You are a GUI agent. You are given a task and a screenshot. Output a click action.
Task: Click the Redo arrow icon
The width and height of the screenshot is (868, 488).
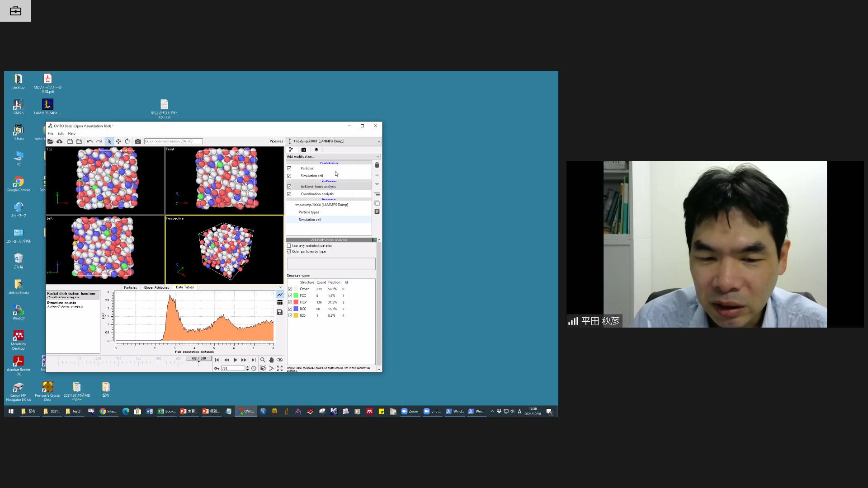coord(99,141)
